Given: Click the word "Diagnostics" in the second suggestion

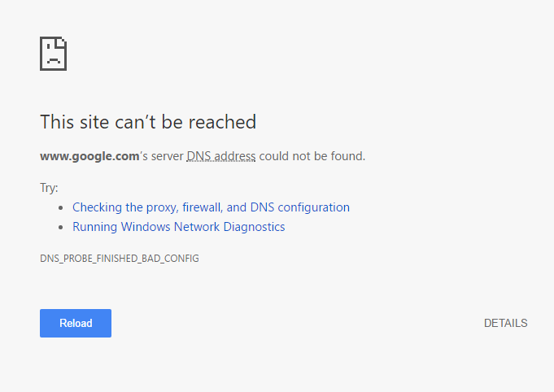Looking at the screenshot, I should 254,227.
